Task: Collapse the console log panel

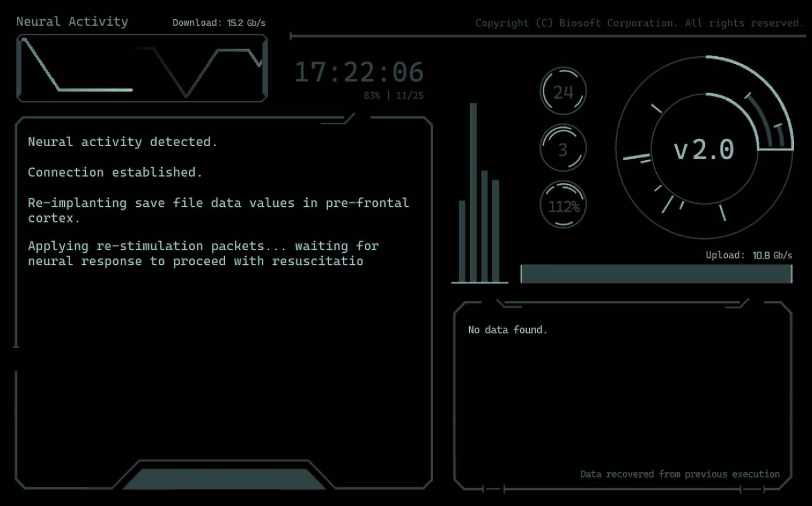Action: (225, 303)
